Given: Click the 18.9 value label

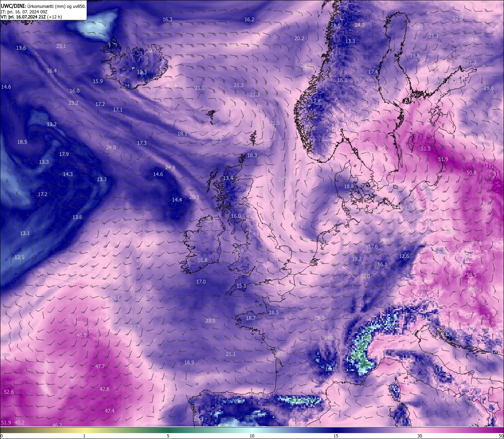Looking at the screenshot, I should 189,362.
